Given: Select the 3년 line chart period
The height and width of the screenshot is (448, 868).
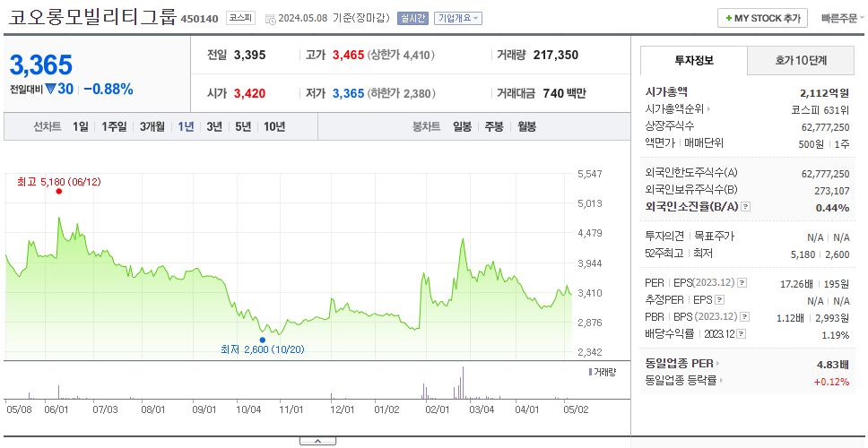Looking at the screenshot, I should point(214,126).
